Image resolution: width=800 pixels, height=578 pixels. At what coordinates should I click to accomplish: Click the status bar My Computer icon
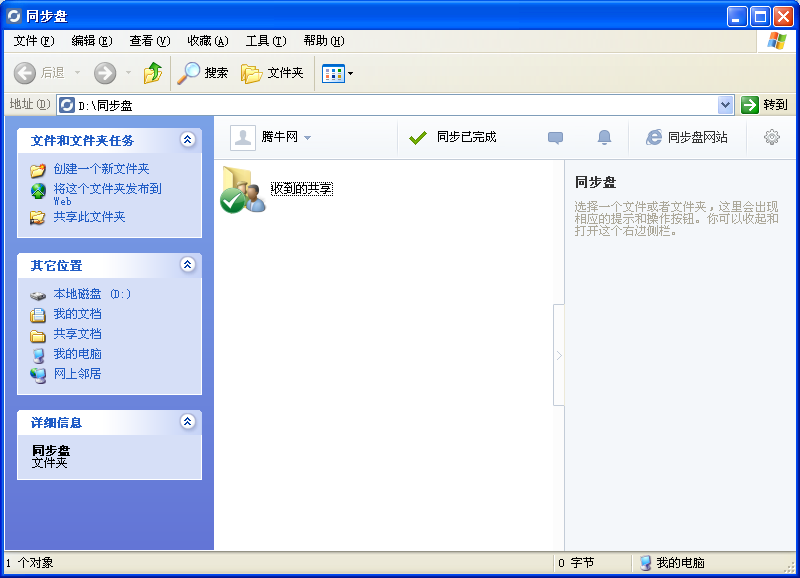pyautogui.click(x=645, y=563)
